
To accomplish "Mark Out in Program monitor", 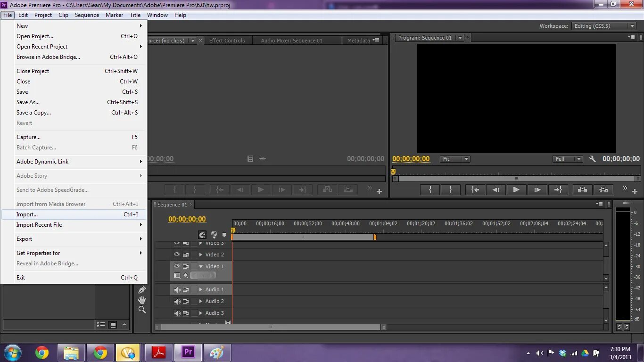I will 450,189.
